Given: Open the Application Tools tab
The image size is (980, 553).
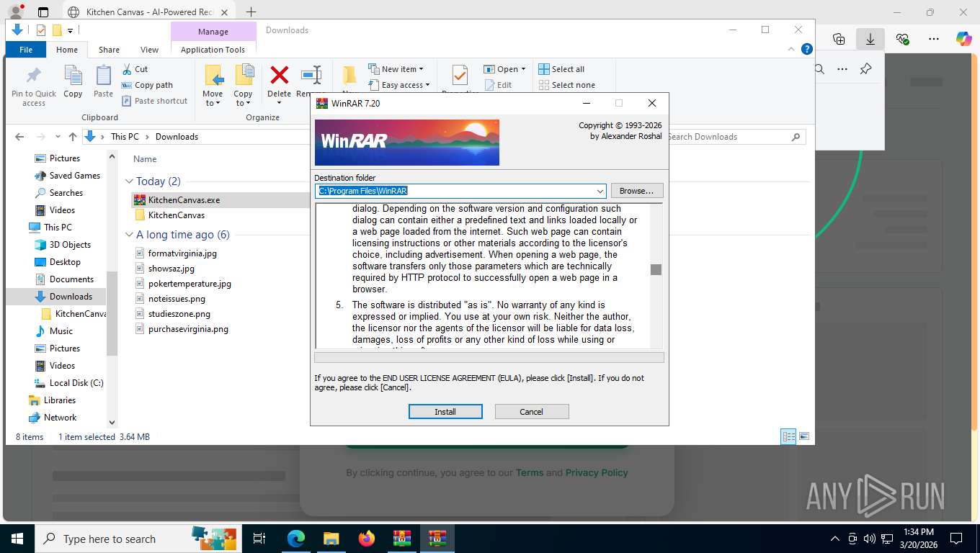Looking at the screenshot, I should tap(213, 50).
